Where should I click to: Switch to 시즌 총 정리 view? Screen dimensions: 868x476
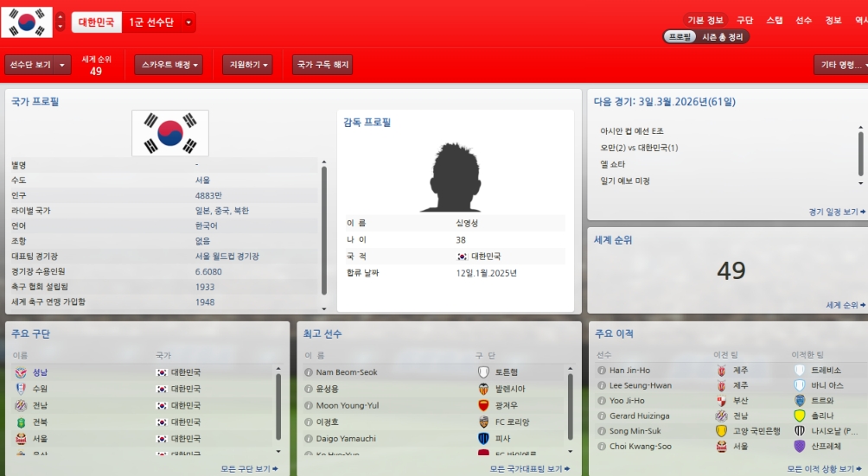tap(723, 37)
